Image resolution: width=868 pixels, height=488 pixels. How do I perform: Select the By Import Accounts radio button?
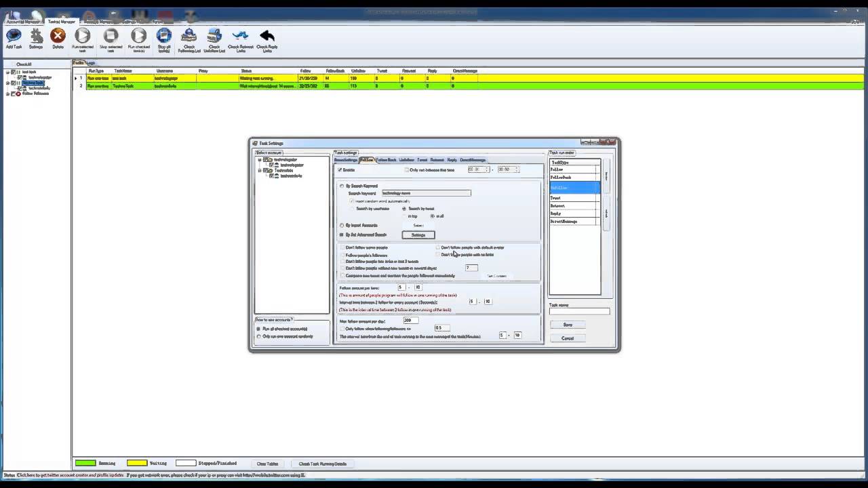(x=342, y=225)
